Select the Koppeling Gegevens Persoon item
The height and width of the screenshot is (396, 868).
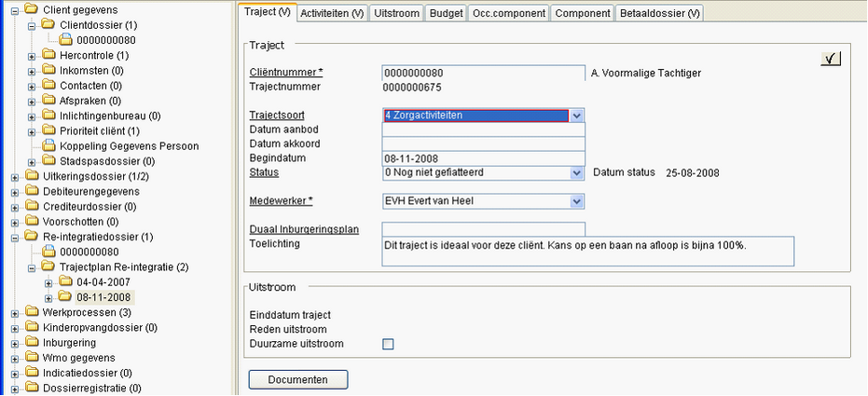coord(129,146)
